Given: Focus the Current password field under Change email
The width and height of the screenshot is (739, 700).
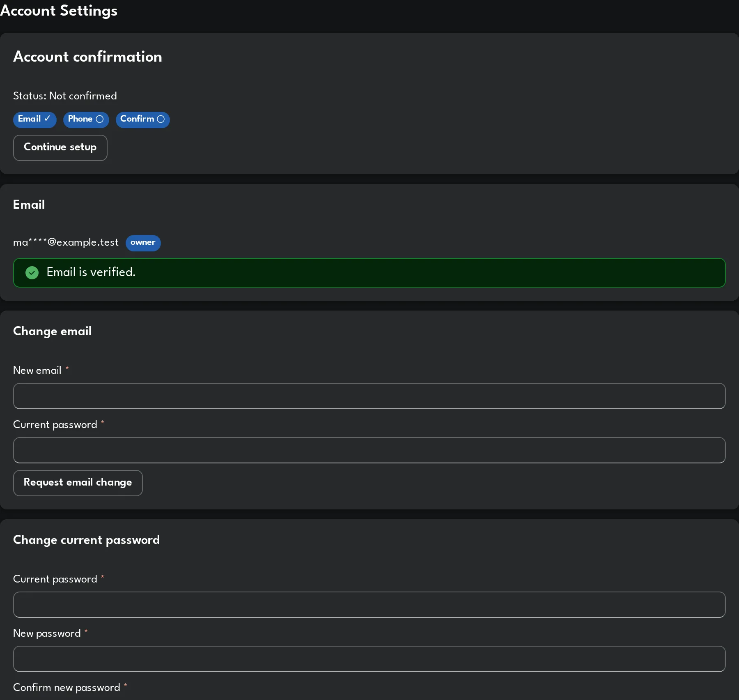Looking at the screenshot, I should (369, 450).
